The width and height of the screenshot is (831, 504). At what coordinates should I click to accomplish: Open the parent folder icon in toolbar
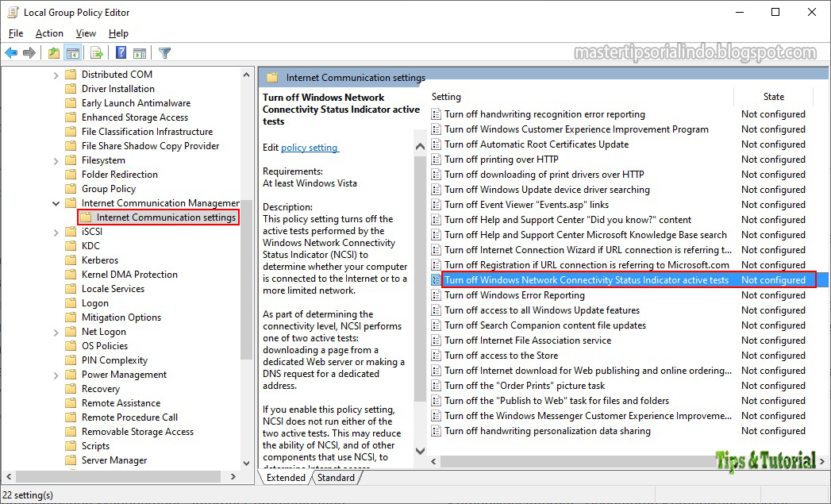click(53, 52)
